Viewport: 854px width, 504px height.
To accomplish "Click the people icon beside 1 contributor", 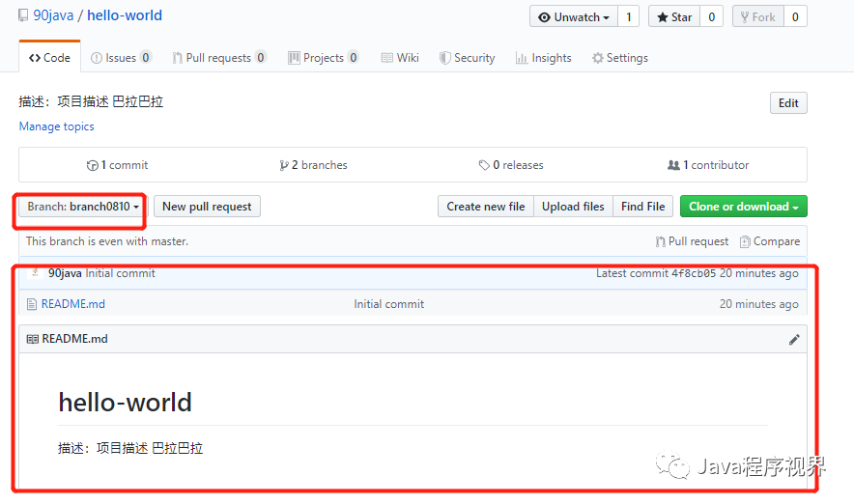I will click(x=673, y=165).
